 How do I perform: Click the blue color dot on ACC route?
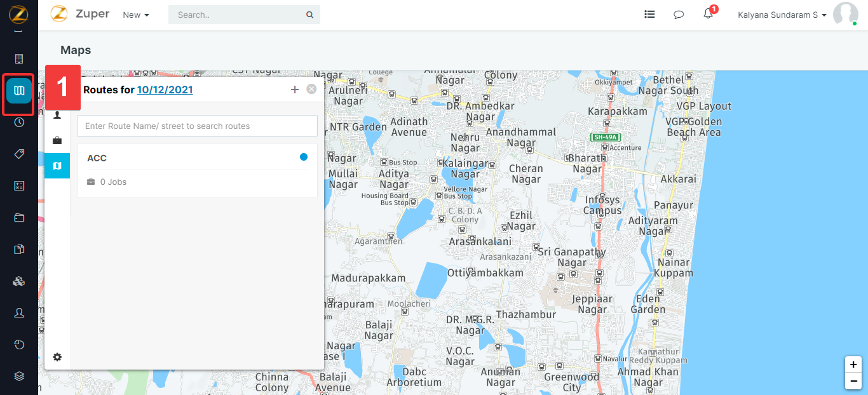304,157
